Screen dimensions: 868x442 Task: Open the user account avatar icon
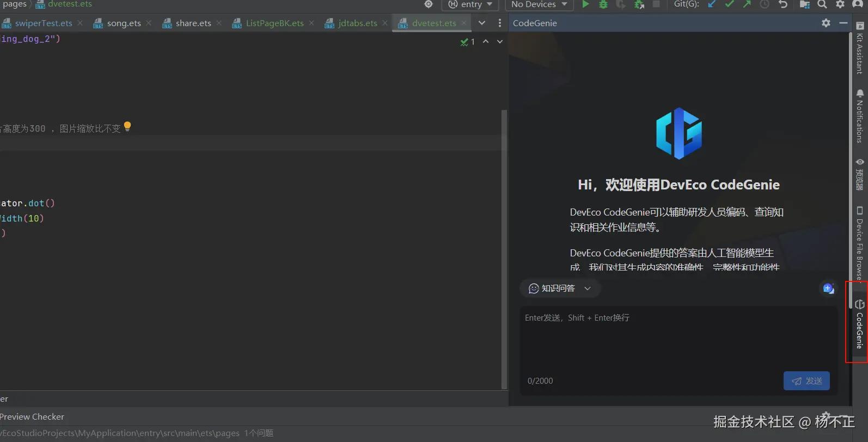point(858,4)
